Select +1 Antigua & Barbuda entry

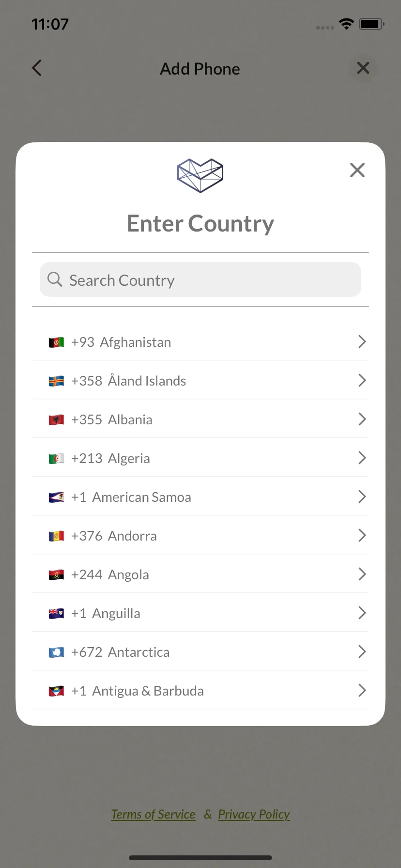tap(200, 690)
